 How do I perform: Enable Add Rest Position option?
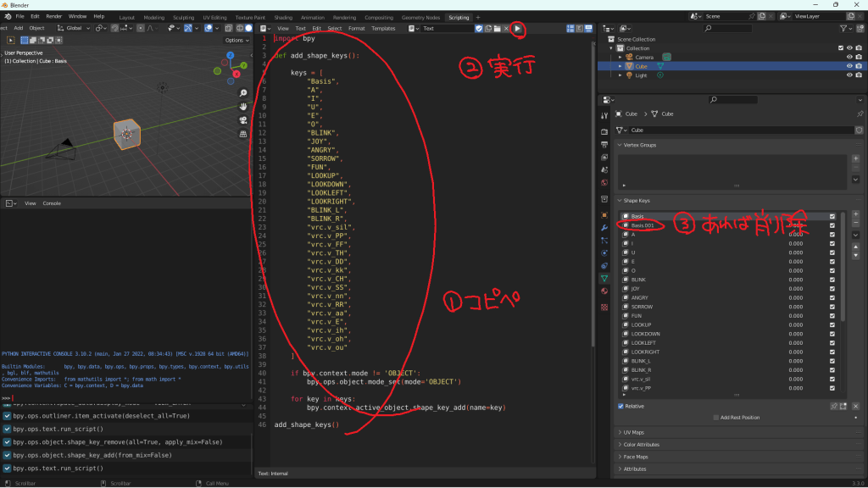click(x=715, y=417)
